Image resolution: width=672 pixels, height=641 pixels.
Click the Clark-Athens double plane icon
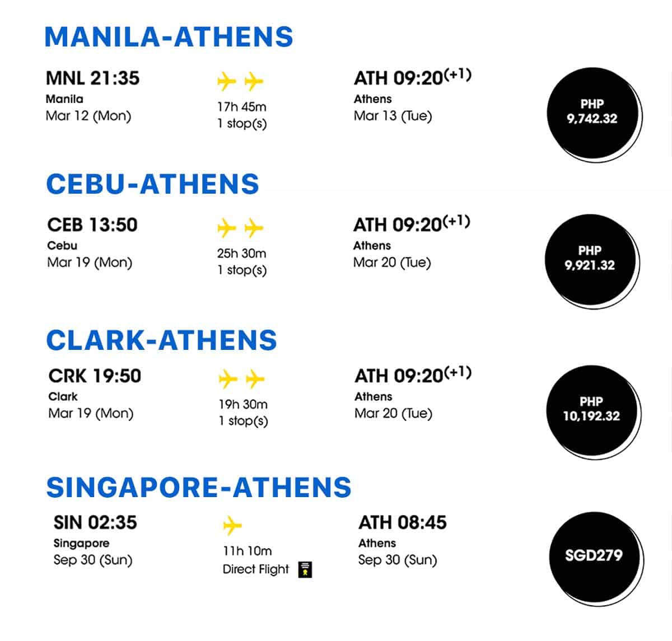241,380
